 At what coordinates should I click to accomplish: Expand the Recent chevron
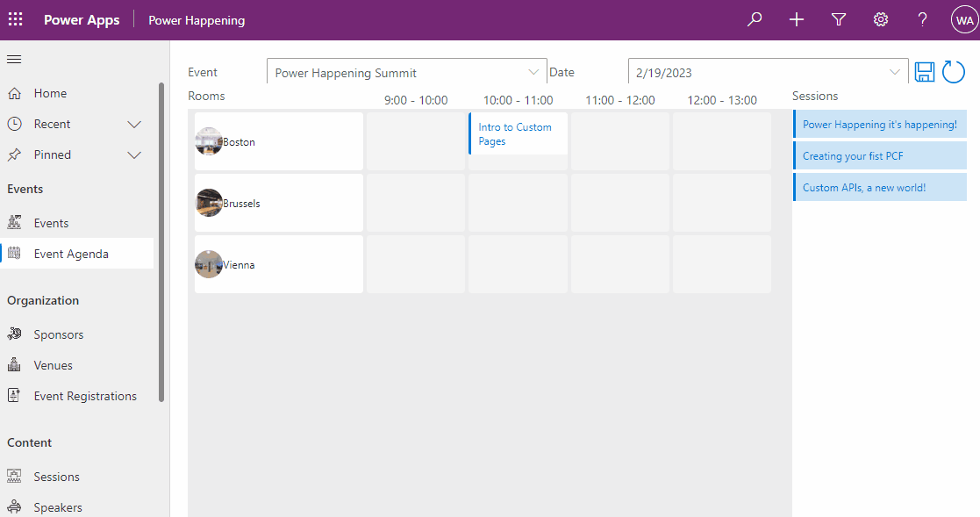(x=134, y=125)
